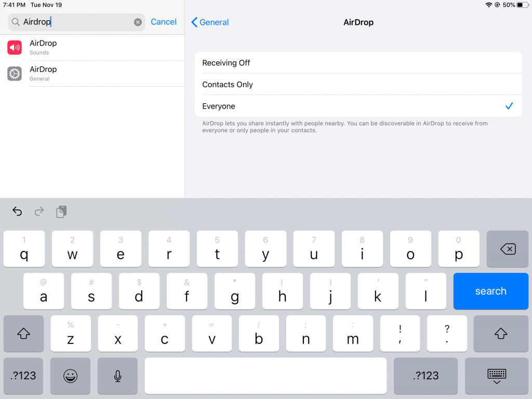Clear the search field with the X icon
The image size is (532, 399).
(138, 22)
